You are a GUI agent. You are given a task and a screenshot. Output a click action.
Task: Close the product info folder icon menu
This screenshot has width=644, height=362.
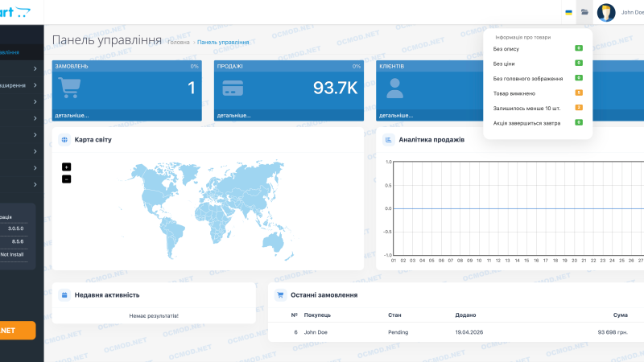pos(584,12)
